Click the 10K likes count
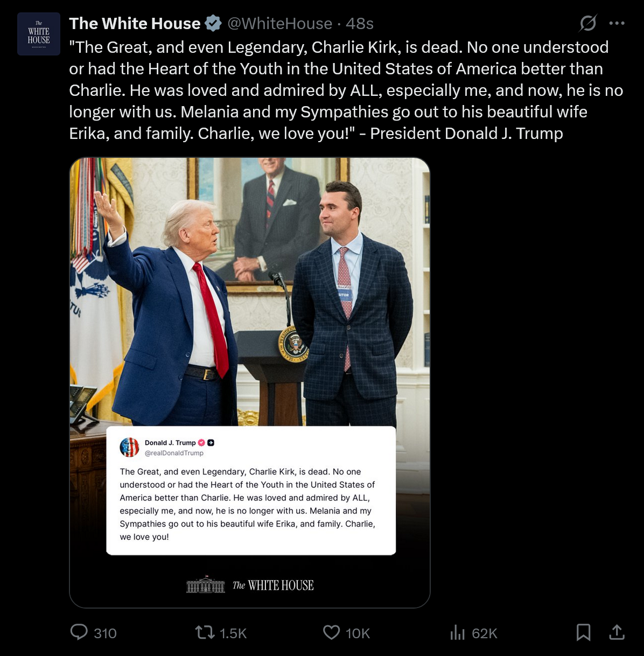Viewport: 644px width, 656px height. click(x=358, y=633)
